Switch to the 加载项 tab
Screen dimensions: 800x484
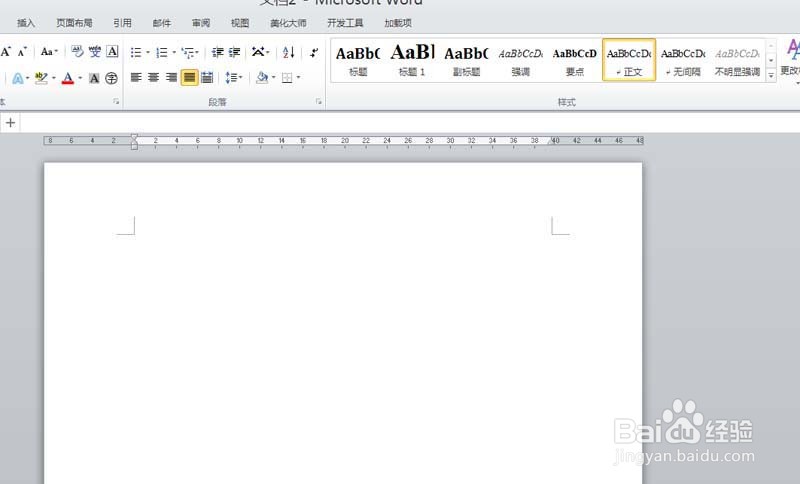point(398,23)
